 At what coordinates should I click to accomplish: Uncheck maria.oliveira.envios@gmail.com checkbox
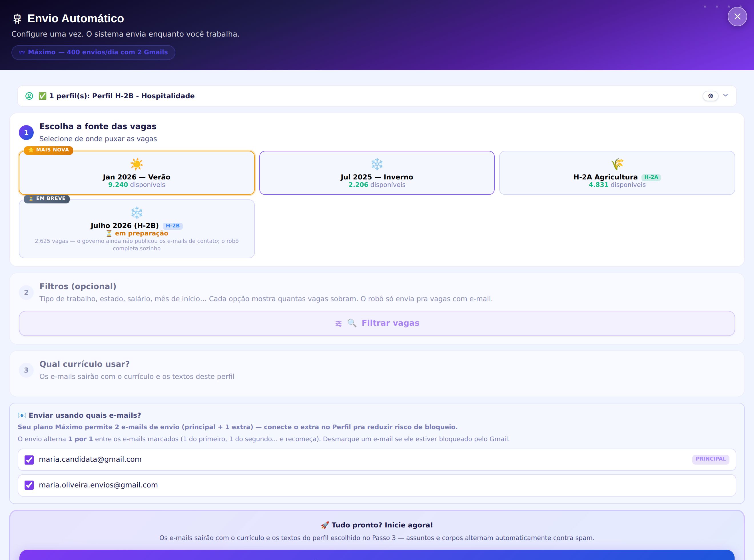(x=29, y=485)
